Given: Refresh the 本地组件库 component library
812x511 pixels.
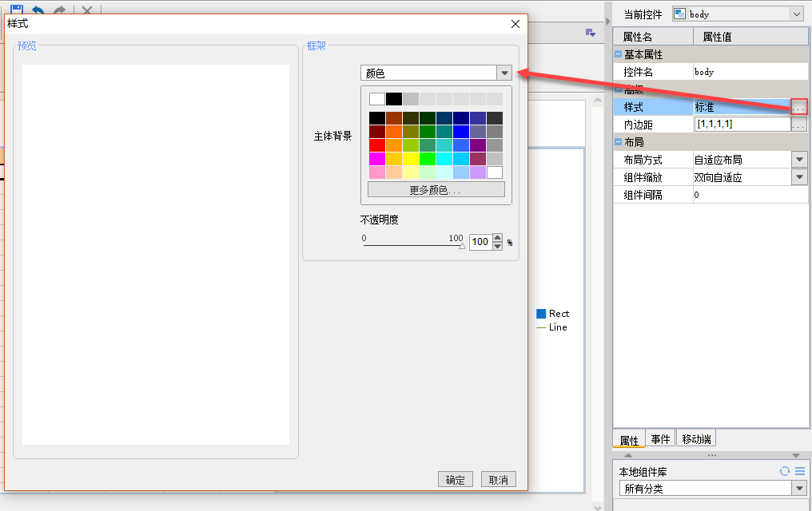Looking at the screenshot, I should (785, 471).
